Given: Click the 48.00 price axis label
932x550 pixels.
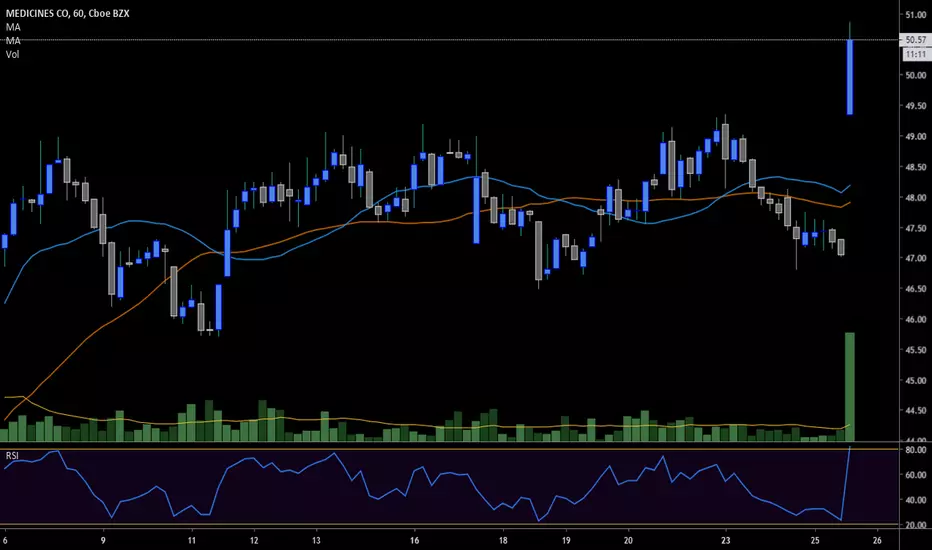Looking at the screenshot, I should (x=915, y=197).
